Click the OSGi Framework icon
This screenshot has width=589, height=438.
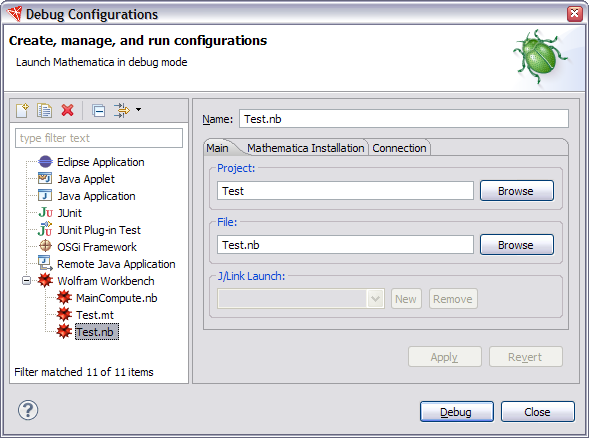(x=45, y=246)
